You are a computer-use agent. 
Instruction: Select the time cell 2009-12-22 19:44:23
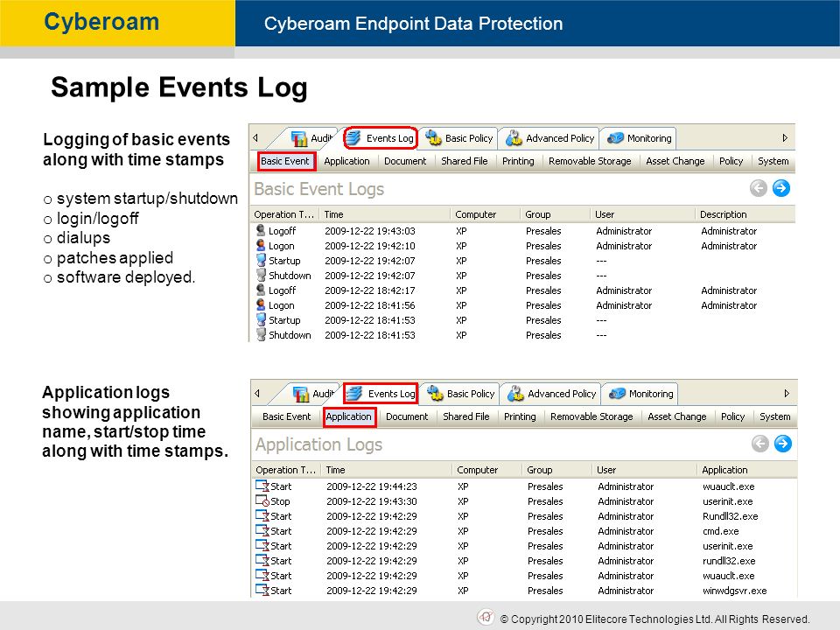[x=371, y=486]
